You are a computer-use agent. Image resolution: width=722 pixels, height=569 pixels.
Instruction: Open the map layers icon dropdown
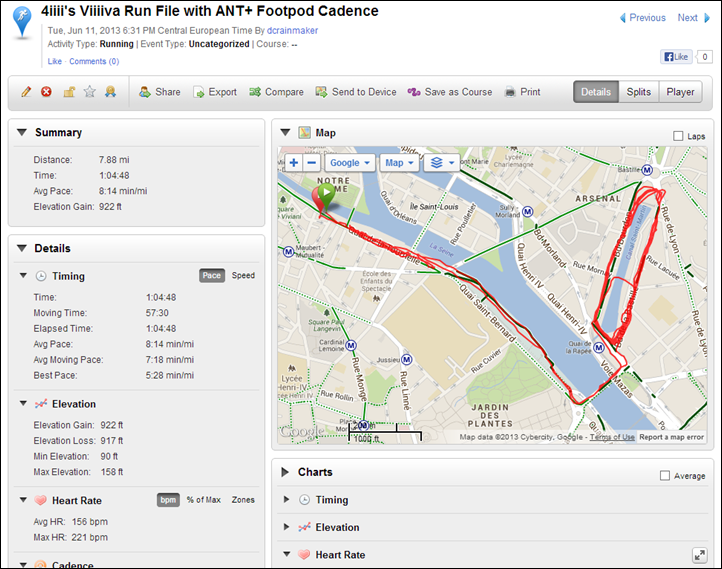pos(442,163)
